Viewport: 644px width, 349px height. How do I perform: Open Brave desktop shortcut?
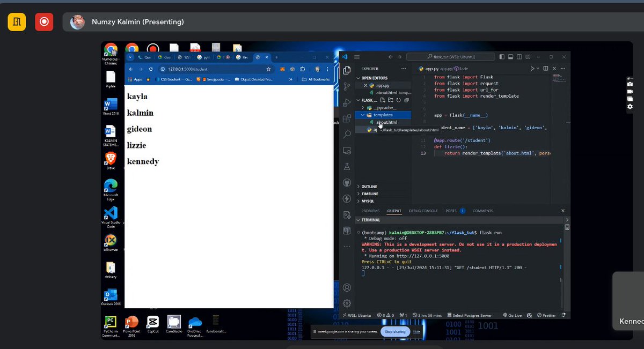[x=111, y=161]
